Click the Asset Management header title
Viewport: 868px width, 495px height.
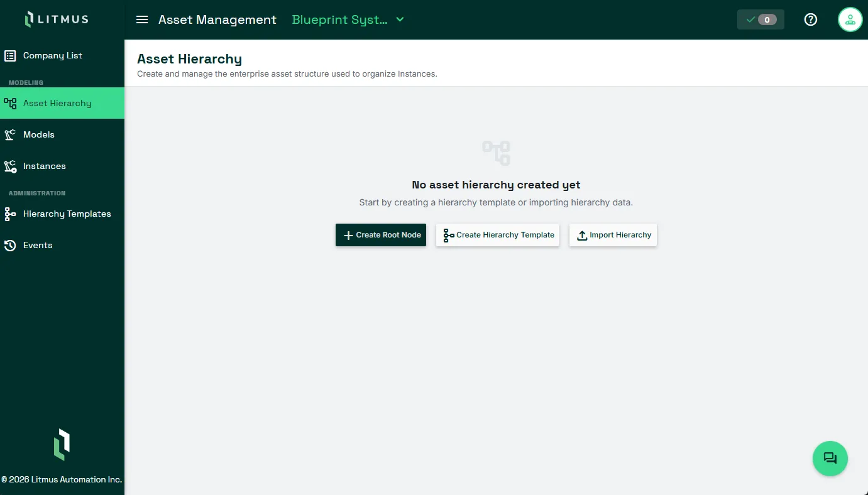tap(217, 19)
